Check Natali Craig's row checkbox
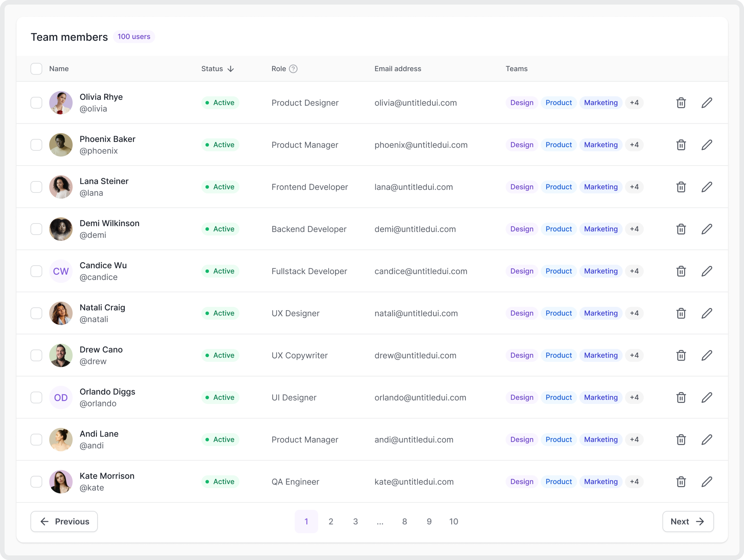 tap(36, 313)
